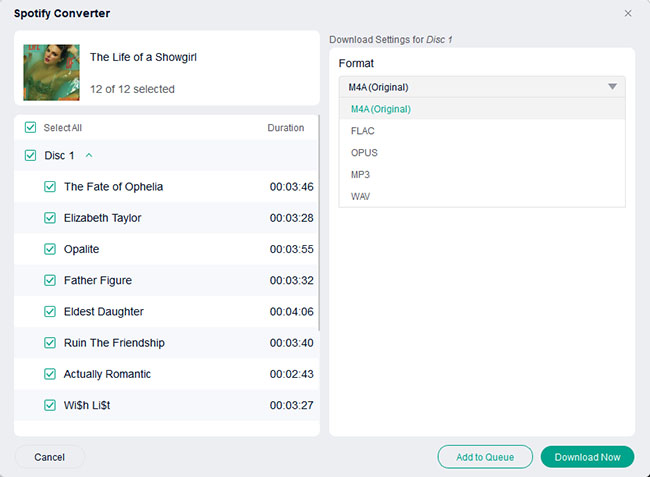Click duration 00:03:46

[x=291, y=187]
